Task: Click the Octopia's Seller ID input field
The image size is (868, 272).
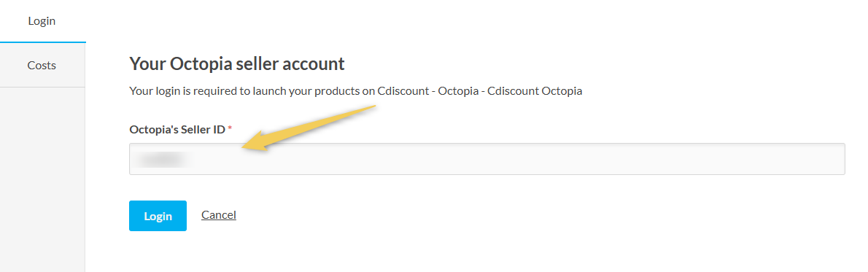Action: click(487, 159)
